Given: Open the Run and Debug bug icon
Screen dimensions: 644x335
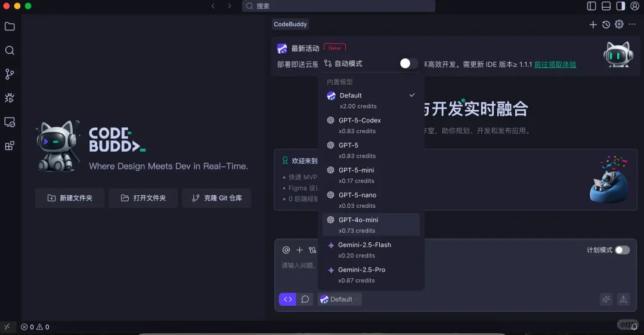Looking at the screenshot, I should click(10, 98).
